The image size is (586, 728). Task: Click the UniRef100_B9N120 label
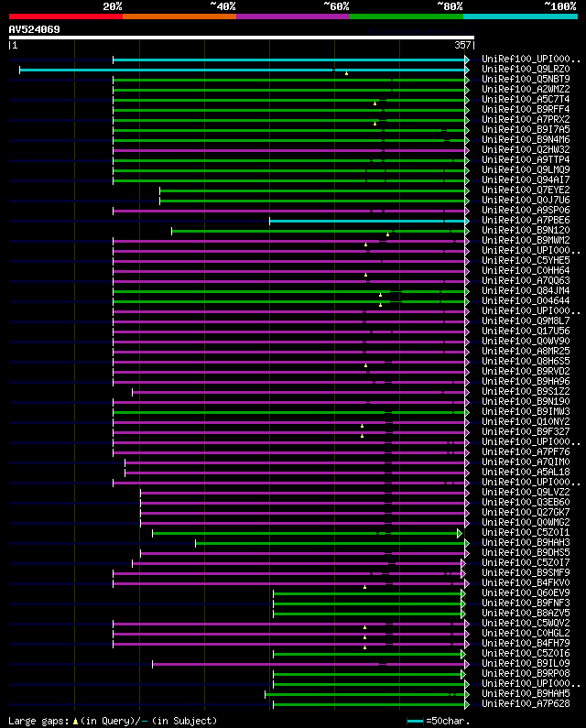(526, 230)
